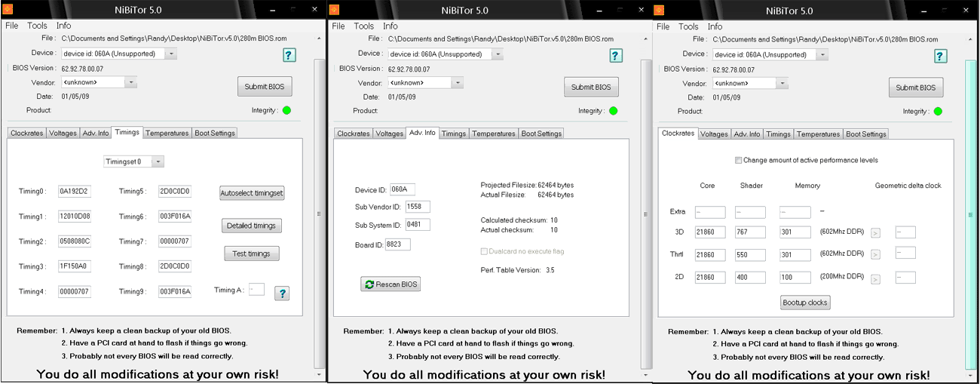Toggle Dualcard no execute flag checkbox
Viewport: 980px width, 384px height.
(x=485, y=251)
